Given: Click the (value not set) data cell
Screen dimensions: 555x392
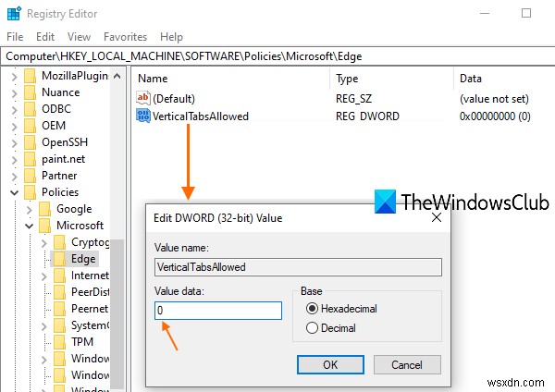Looking at the screenshot, I should (x=494, y=99).
